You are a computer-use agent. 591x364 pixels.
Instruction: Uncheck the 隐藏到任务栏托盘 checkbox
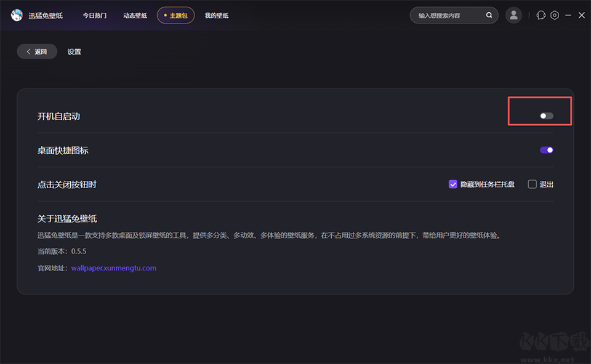coord(453,184)
